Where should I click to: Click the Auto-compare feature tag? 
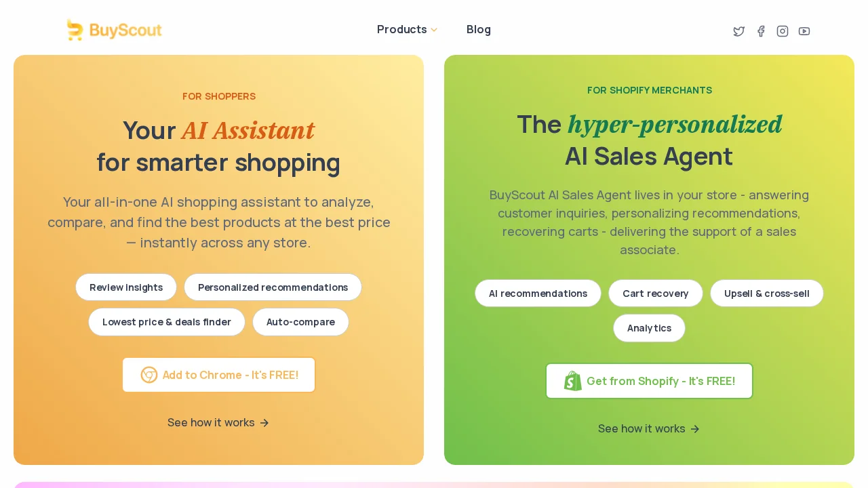pos(300,322)
